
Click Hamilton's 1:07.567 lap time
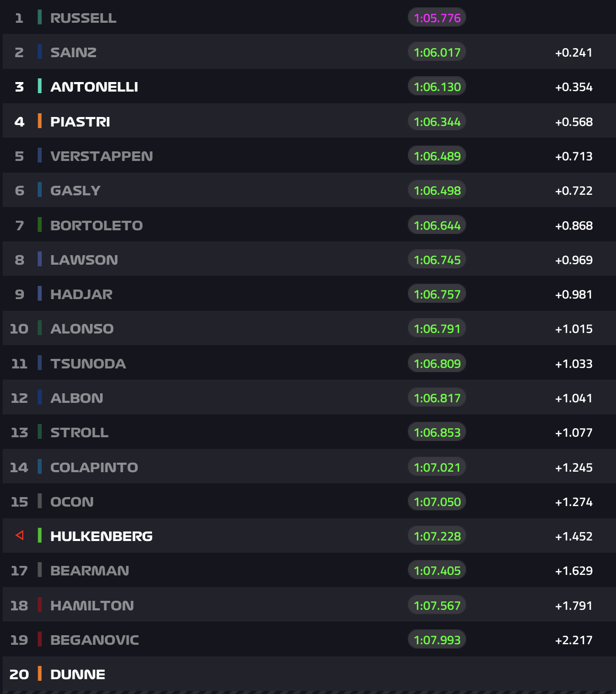point(437,605)
